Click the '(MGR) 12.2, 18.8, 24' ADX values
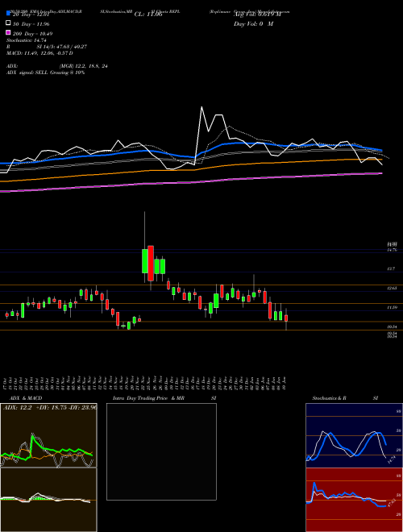The height and width of the screenshot is (532, 403). point(84,66)
